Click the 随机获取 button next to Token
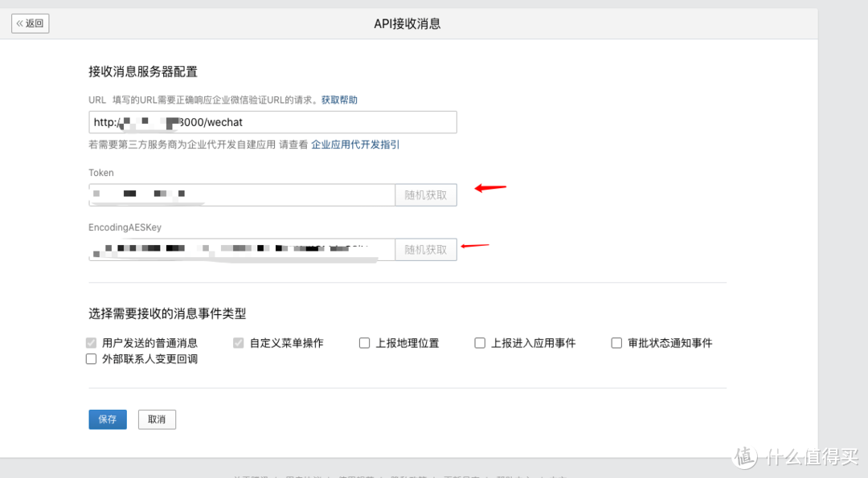 coord(425,194)
